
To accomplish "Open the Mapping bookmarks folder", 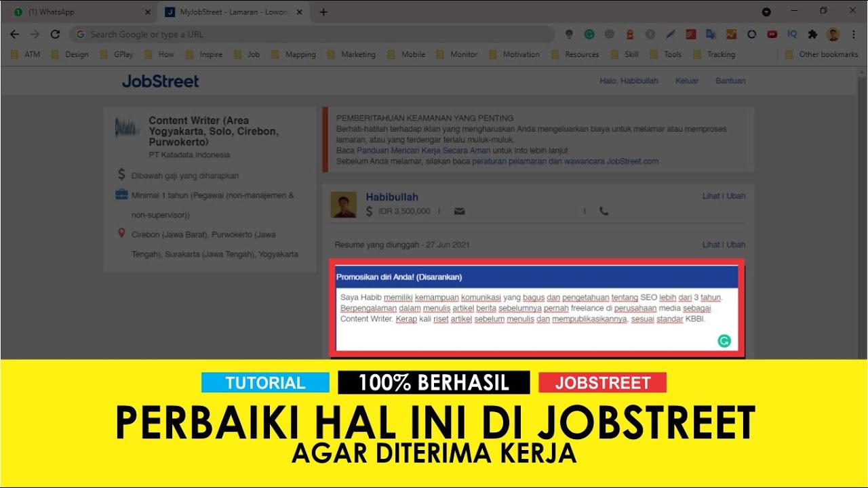I will [x=293, y=54].
